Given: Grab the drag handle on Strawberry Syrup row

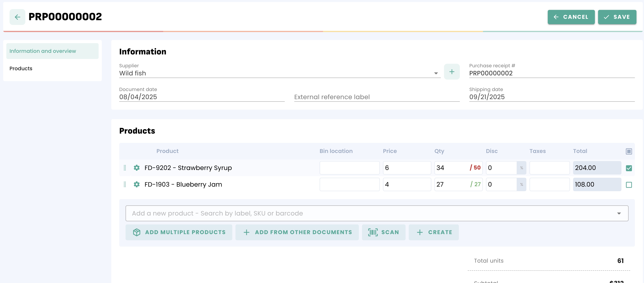Looking at the screenshot, I should 125,168.
